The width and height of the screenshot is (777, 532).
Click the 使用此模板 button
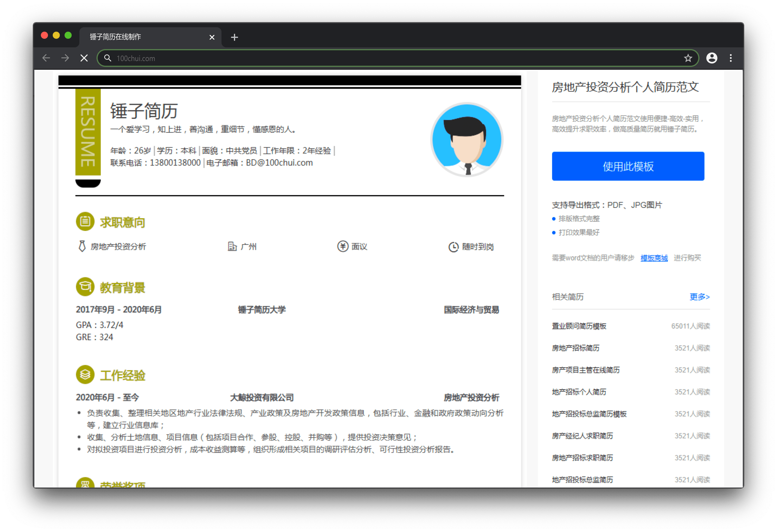pos(628,166)
